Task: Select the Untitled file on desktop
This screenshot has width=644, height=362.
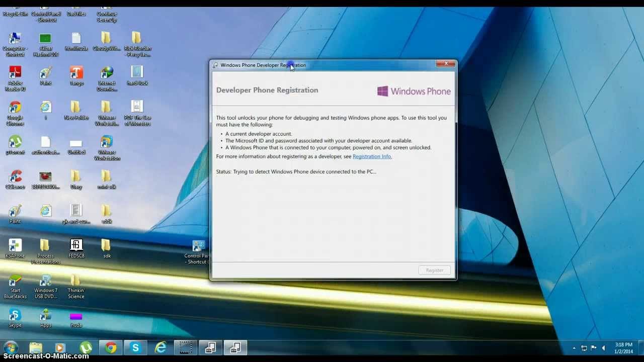Action: [x=76, y=146]
